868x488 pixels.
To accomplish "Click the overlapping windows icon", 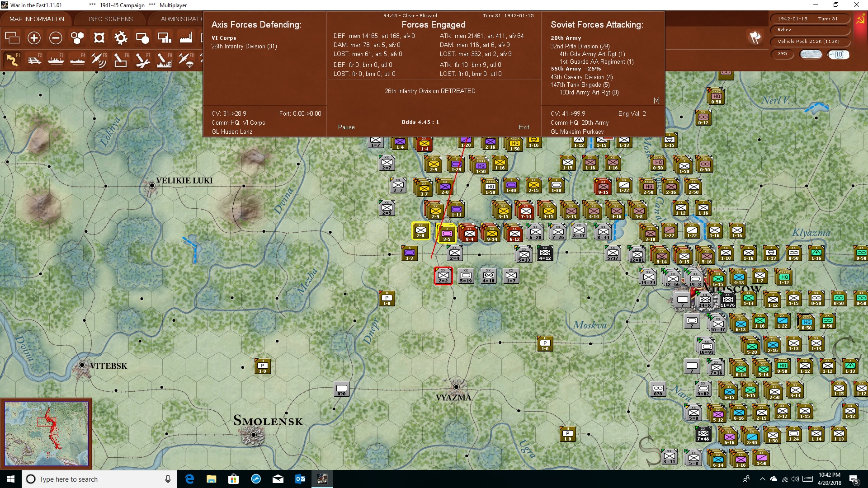I will (x=12, y=38).
